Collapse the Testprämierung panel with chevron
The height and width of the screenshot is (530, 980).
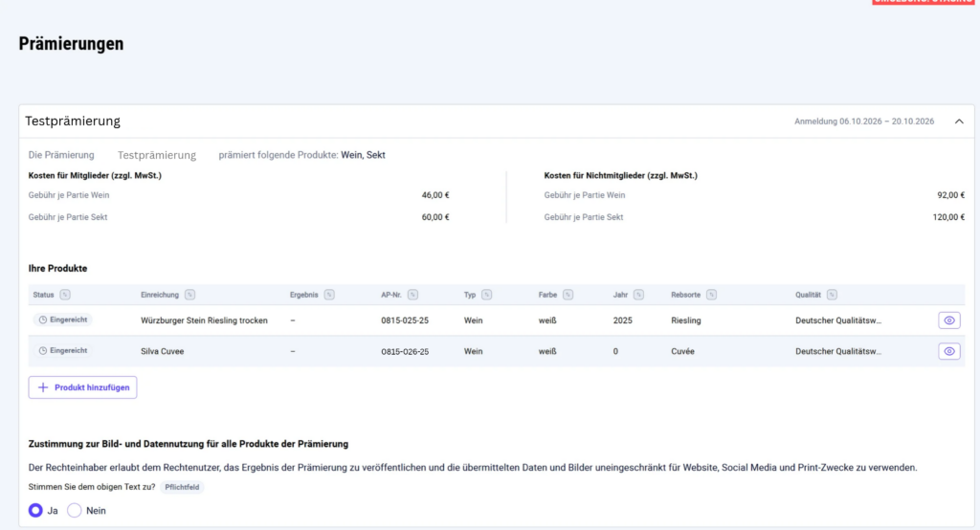click(x=959, y=121)
